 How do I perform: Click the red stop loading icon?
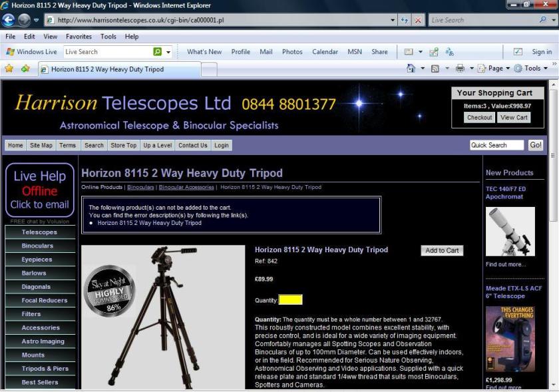tap(418, 20)
